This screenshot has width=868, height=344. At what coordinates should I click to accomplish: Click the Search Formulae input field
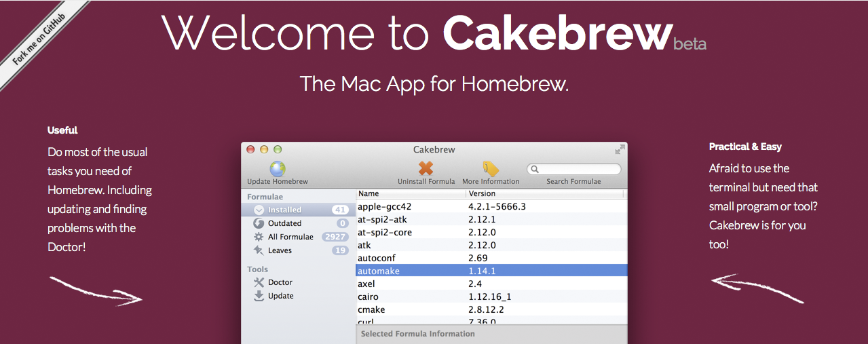pyautogui.click(x=573, y=169)
